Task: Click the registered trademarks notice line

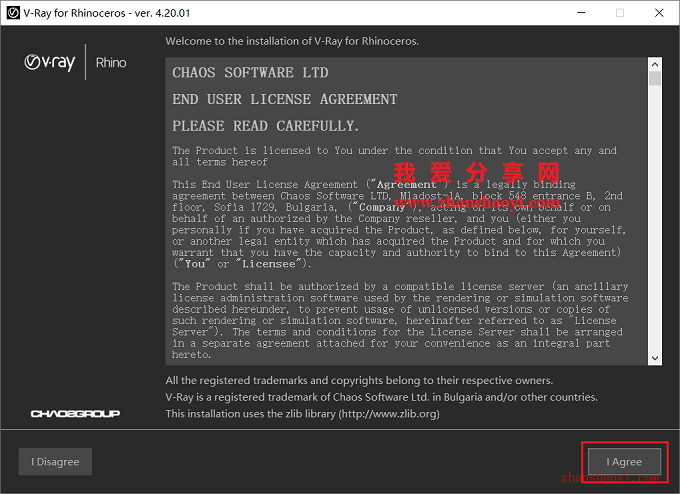Action: tap(359, 380)
